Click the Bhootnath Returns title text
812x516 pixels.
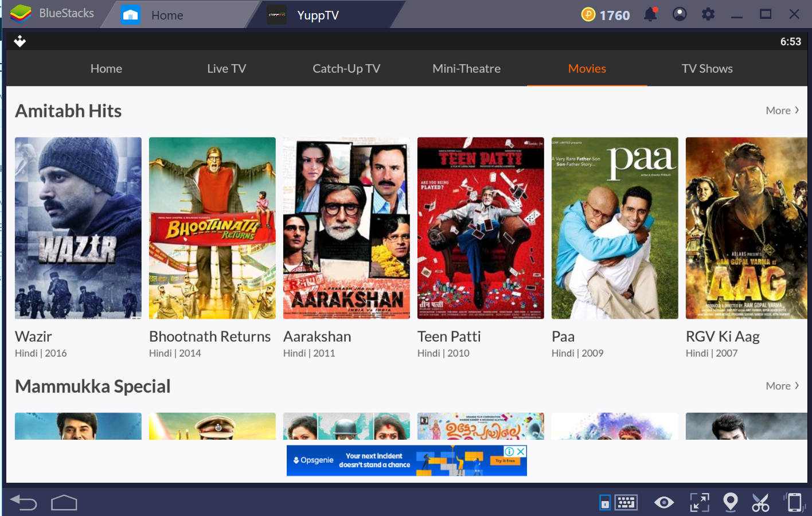tap(210, 337)
